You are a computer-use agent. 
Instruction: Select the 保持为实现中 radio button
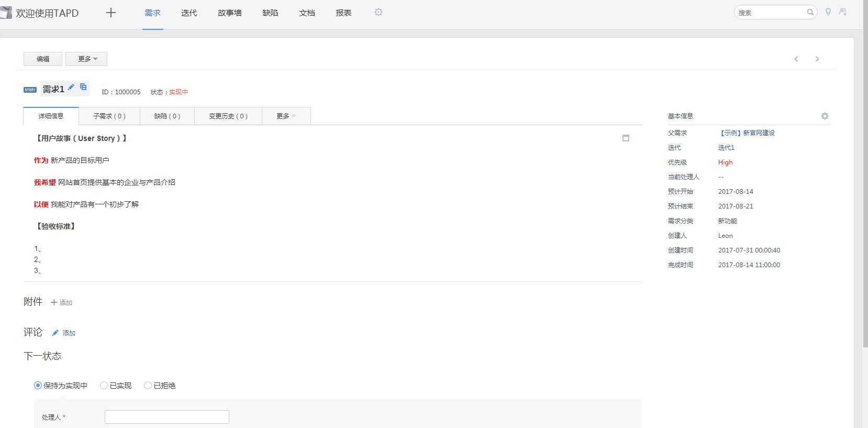coord(38,386)
